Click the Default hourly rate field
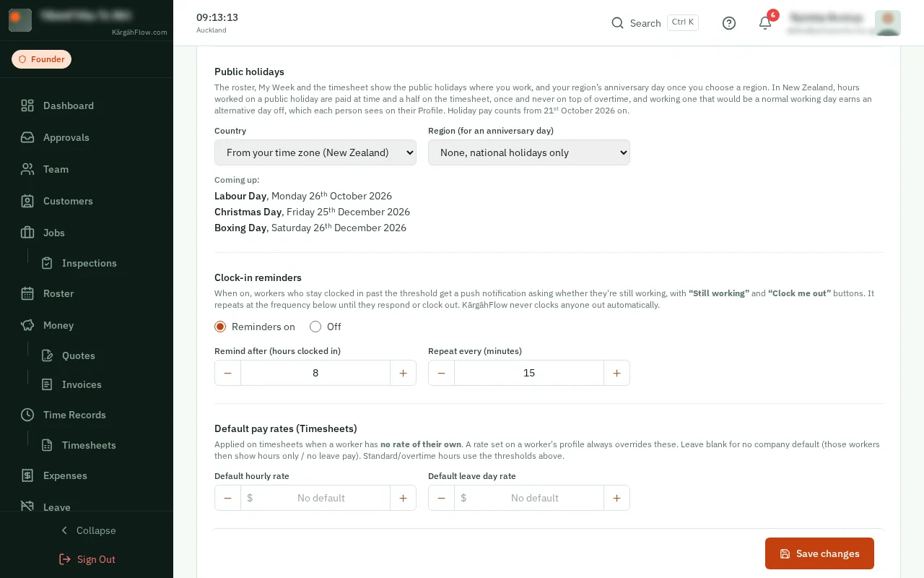Viewport: 924px width, 578px height. (315, 498)
